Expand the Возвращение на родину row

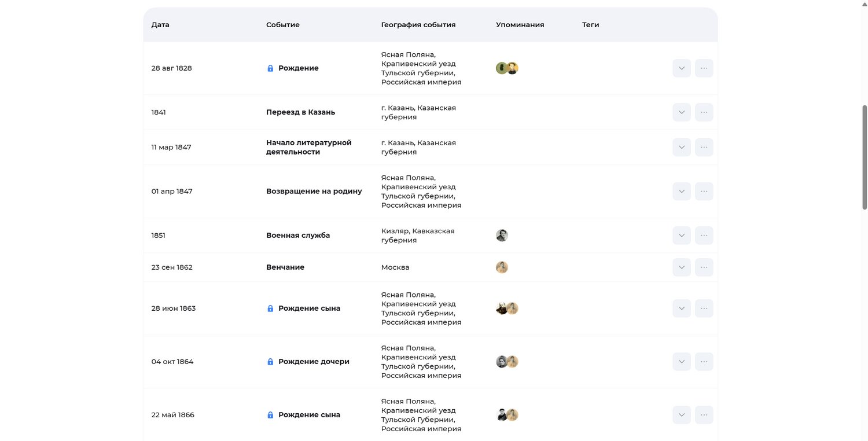pyautogui.click(x=682, y=192)
